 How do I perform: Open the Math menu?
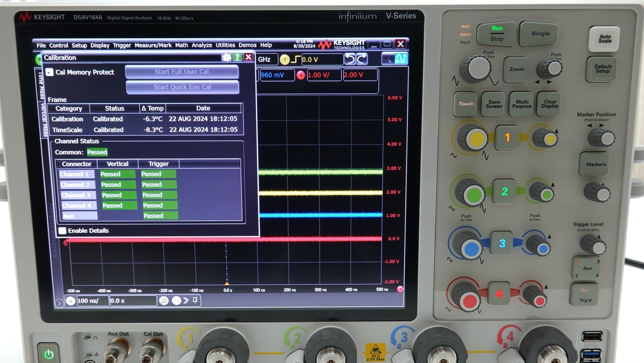[x=182, y=45]
